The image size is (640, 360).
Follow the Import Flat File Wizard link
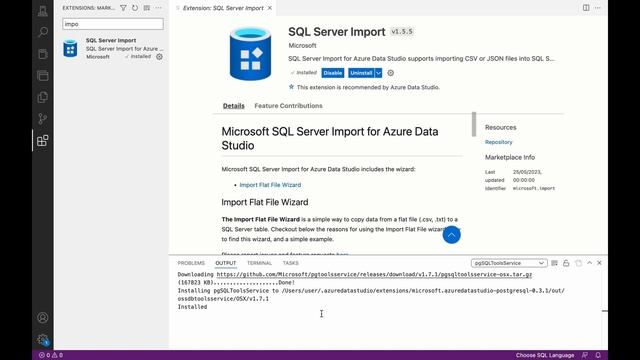[270, 185]
